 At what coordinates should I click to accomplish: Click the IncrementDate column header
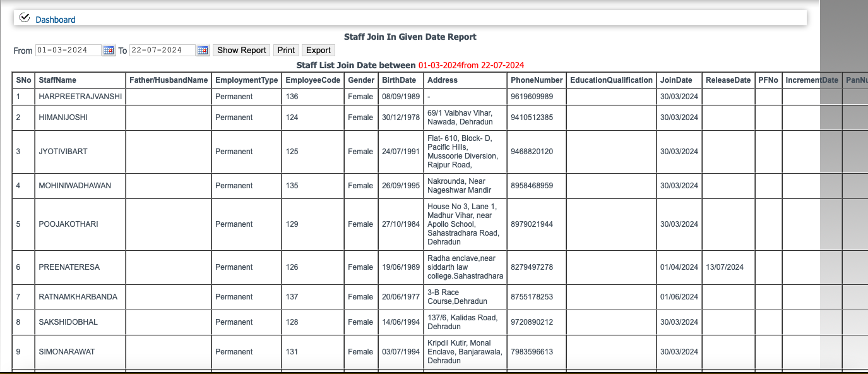click(812, 80)
